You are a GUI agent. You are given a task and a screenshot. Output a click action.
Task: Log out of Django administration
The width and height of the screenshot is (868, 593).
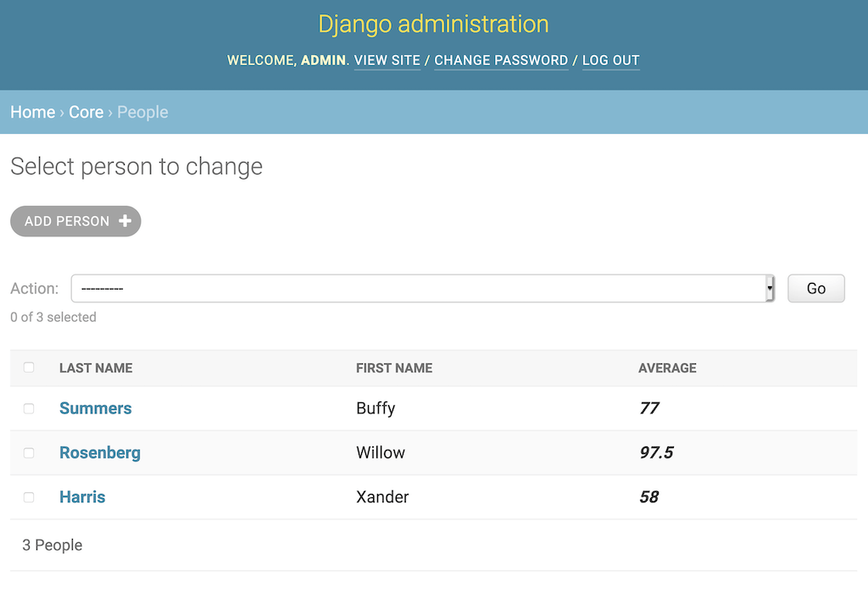610,60
